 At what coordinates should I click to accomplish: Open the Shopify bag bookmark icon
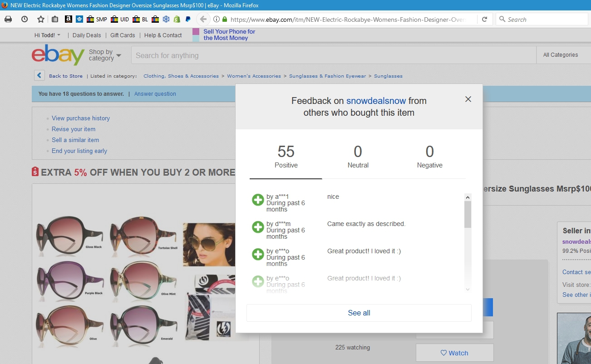(177, 20)
